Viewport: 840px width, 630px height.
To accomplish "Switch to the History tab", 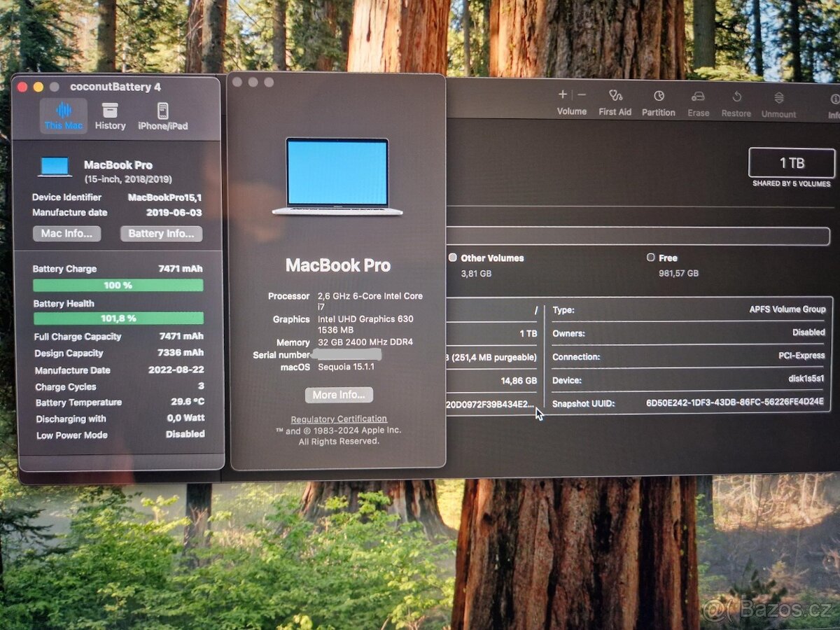I will 110,115.
